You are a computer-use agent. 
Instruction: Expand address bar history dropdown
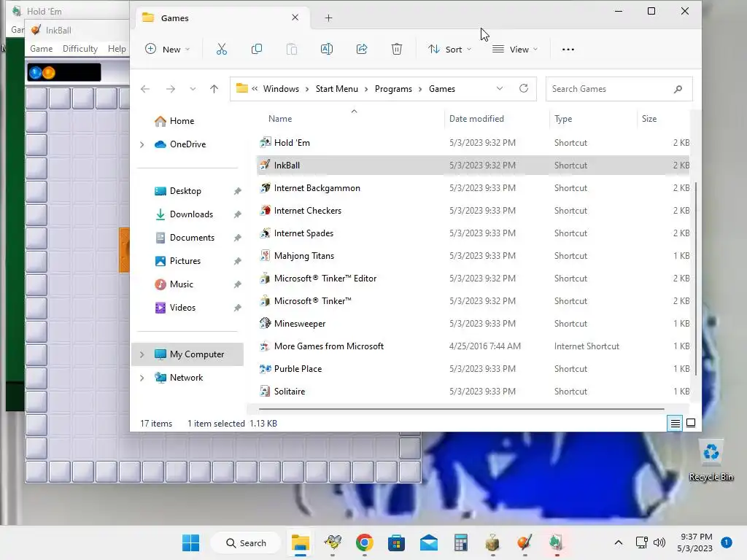499,88
